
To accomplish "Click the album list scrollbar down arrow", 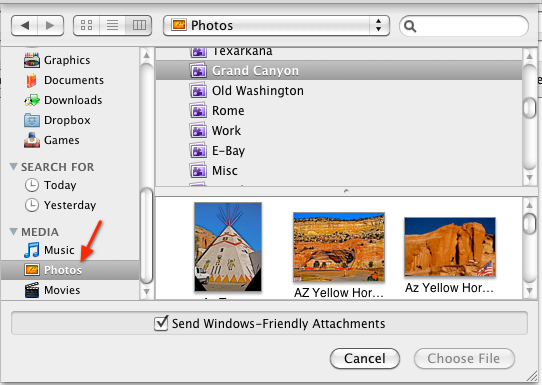I will pyautogui.click(x=529, y=178).
